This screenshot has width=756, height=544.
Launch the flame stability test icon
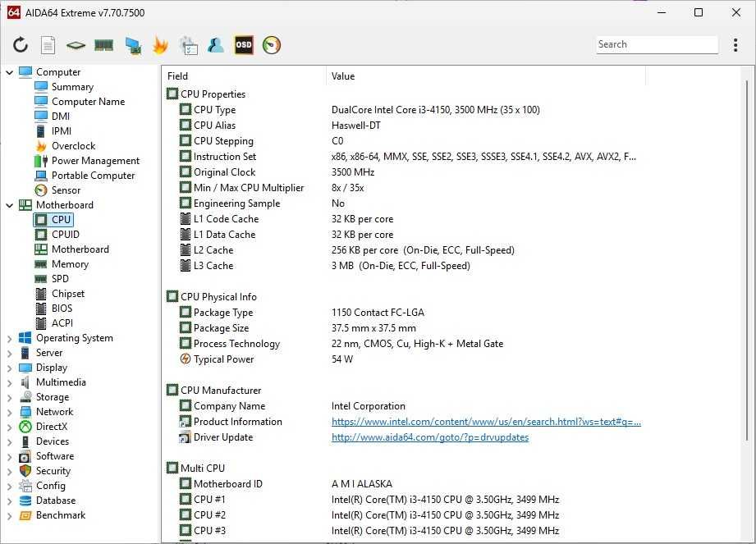pos(160,45)
